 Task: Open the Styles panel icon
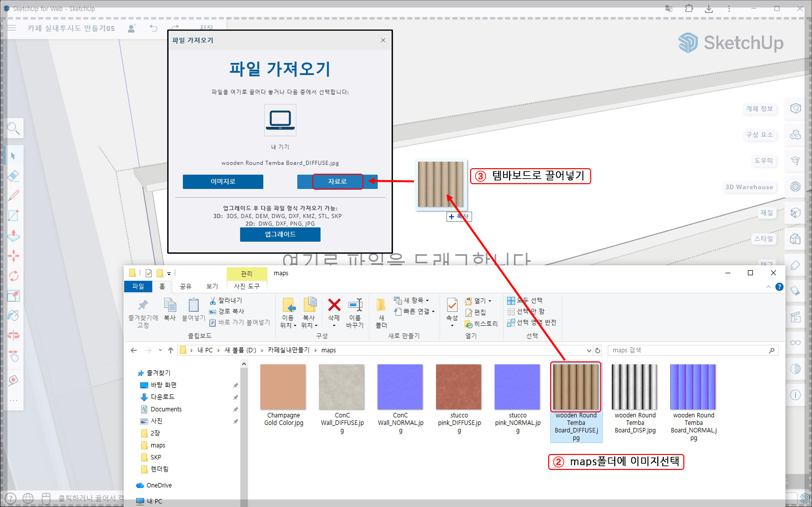(795, 239)
